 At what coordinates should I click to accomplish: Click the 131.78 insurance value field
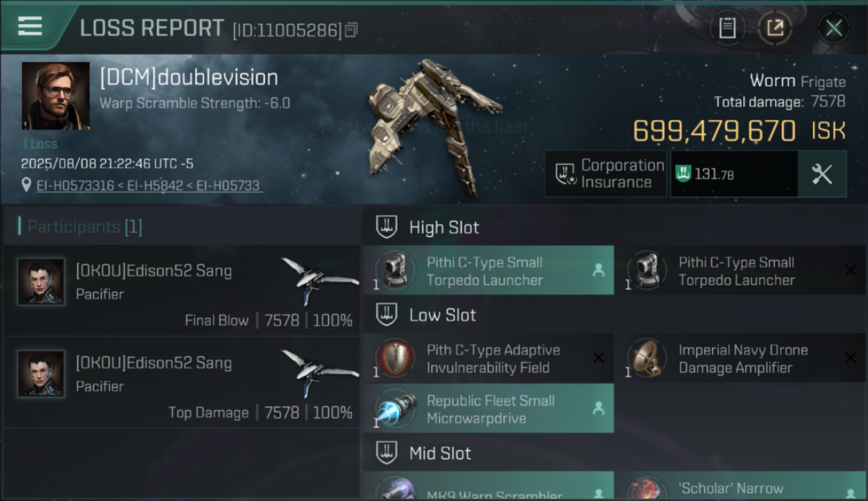(x=734, y=174)
